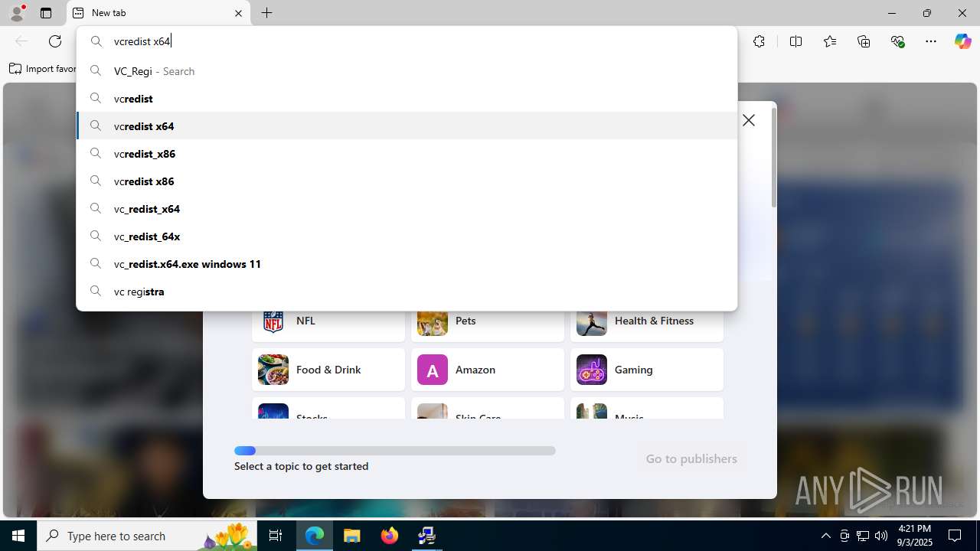
Task: Click the topic selection progress bar
Action: point(395,451)
